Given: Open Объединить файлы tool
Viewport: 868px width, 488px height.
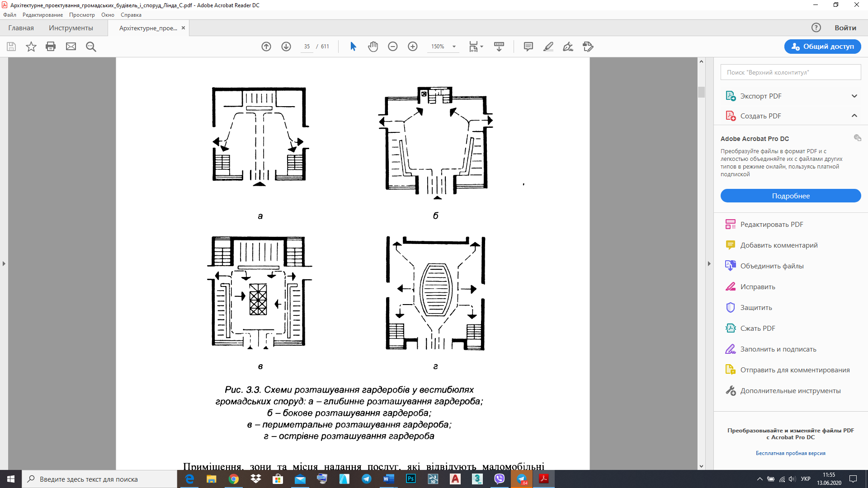Looking at the screenshot, I should (772, 266).
